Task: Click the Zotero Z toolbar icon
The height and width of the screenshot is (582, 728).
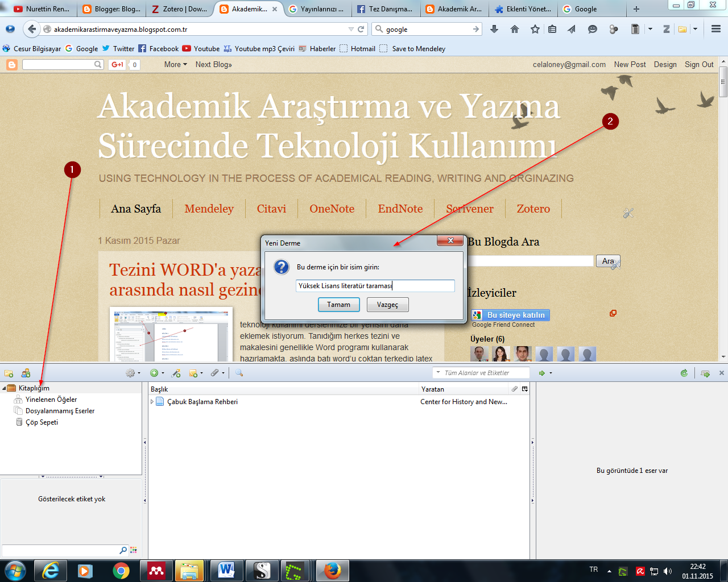Action: click(x=666, y=29)
